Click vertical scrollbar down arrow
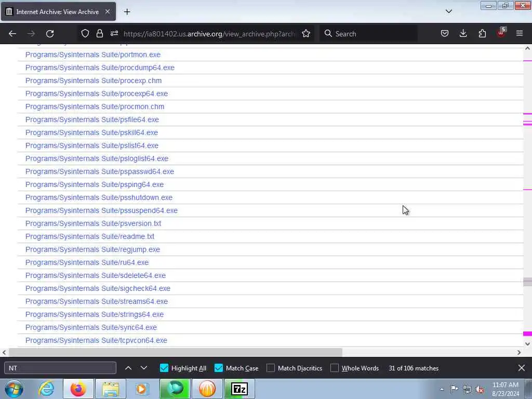This screenshot has height=399, width=532. pyautogui.click(x=528, y=344)
